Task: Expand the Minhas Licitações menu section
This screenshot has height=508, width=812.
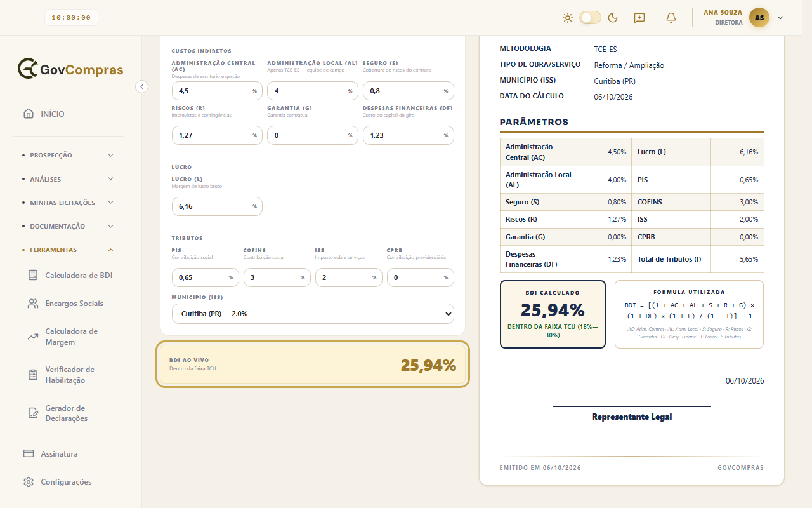Action: 69,203
